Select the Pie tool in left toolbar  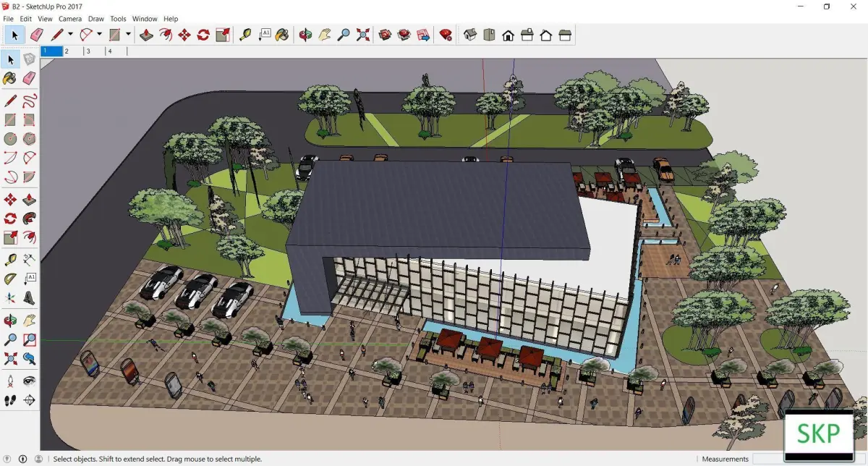tap(30, 176)
